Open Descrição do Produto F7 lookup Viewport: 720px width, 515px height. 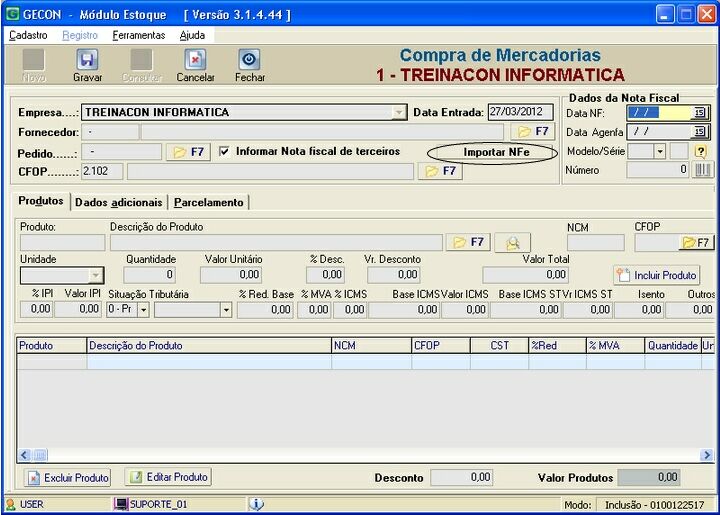click(468, 242)
